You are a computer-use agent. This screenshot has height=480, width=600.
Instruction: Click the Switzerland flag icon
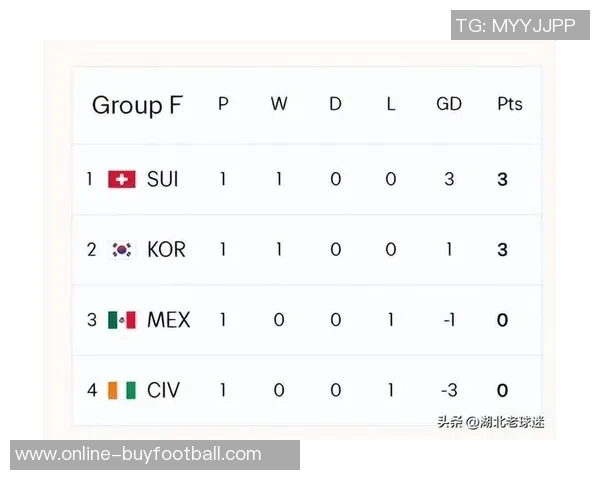122,180
